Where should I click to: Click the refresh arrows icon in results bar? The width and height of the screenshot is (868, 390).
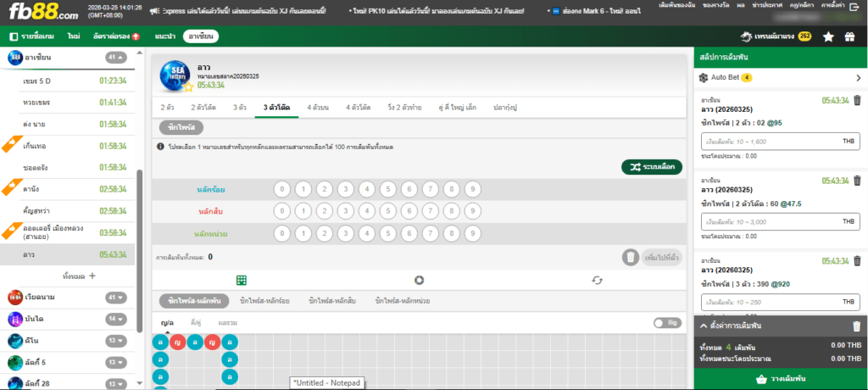pos(597,281)
